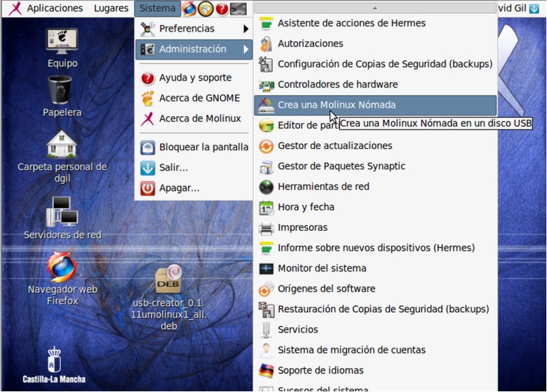Open Carpeta personal de dgil house icon
Image resolution: width=547 pixels, height=392 pixels.
pos(62,144)
